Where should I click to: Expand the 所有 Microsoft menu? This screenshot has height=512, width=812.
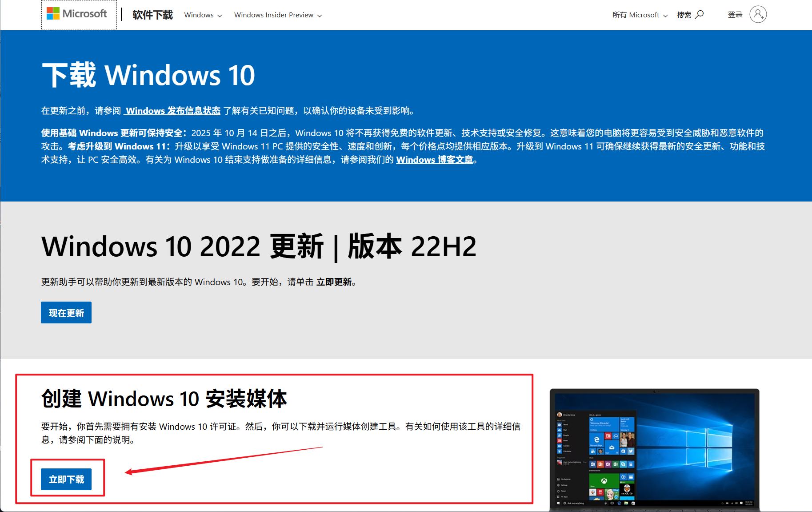(640, 15)
